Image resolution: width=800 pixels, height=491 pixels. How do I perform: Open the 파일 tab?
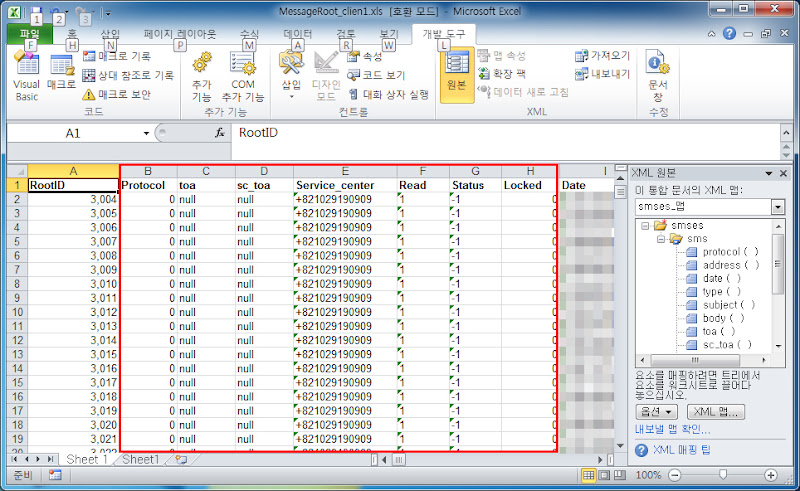tap(30, 34)
